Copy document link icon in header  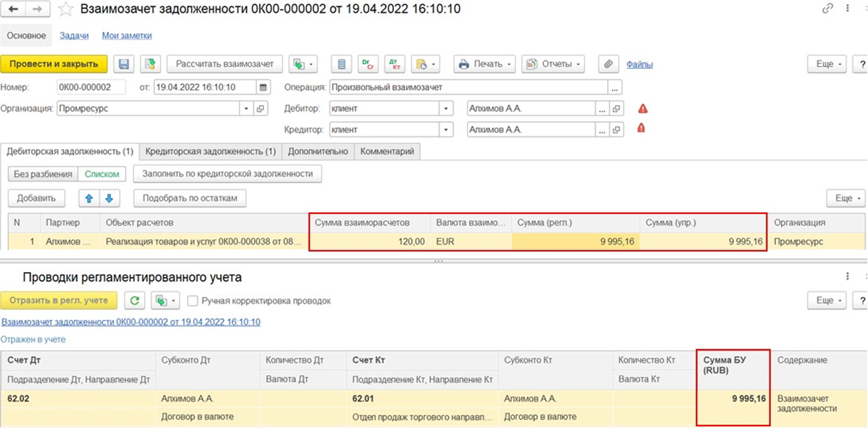(x=827, y=9)
